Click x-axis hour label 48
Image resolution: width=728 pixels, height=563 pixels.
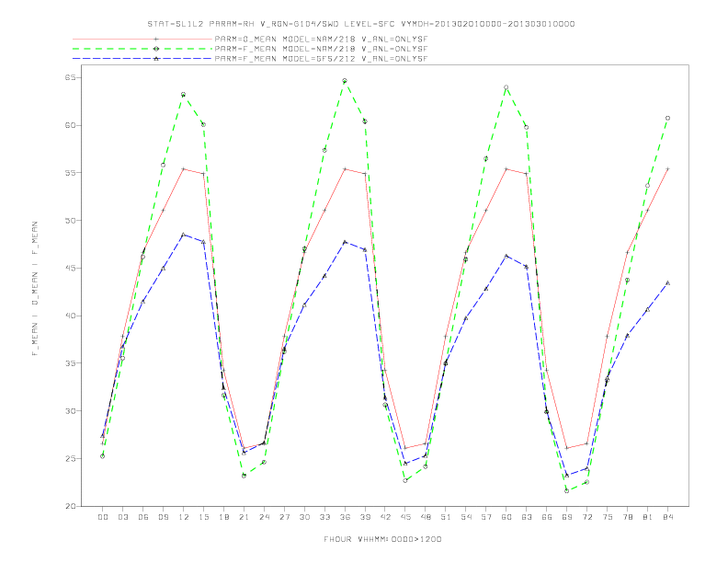[x=426, y=517]
